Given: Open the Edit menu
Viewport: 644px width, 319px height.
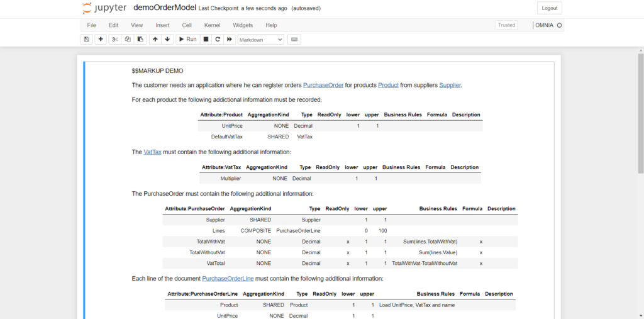Looking at the screenshot, I should tap(113, 25).
